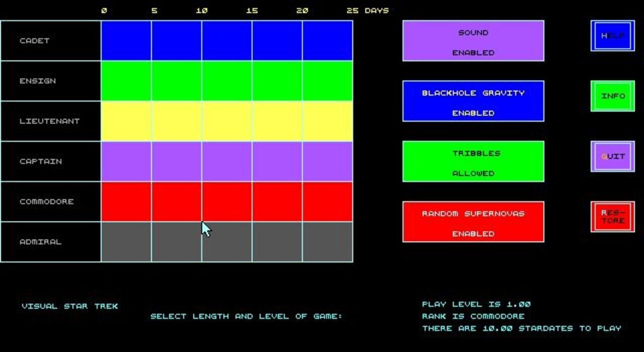Toggle the Sound Enabled option

tap(473, 41)
